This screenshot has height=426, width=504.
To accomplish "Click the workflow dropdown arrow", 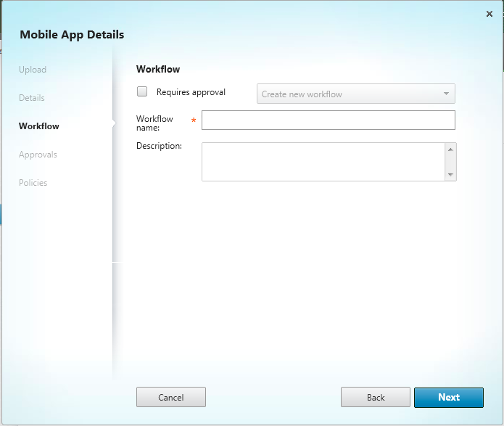I will (x=446, y=94).
